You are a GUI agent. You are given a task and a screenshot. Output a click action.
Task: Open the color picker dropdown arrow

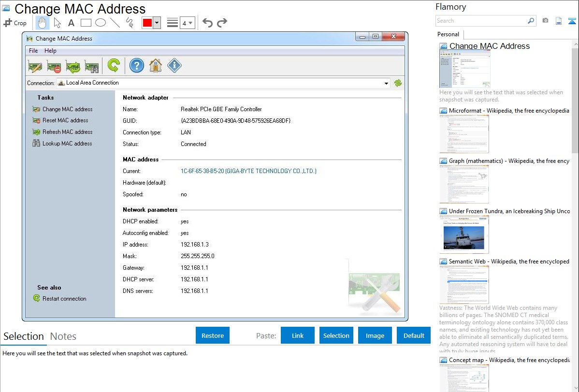(x=157, y=23)
